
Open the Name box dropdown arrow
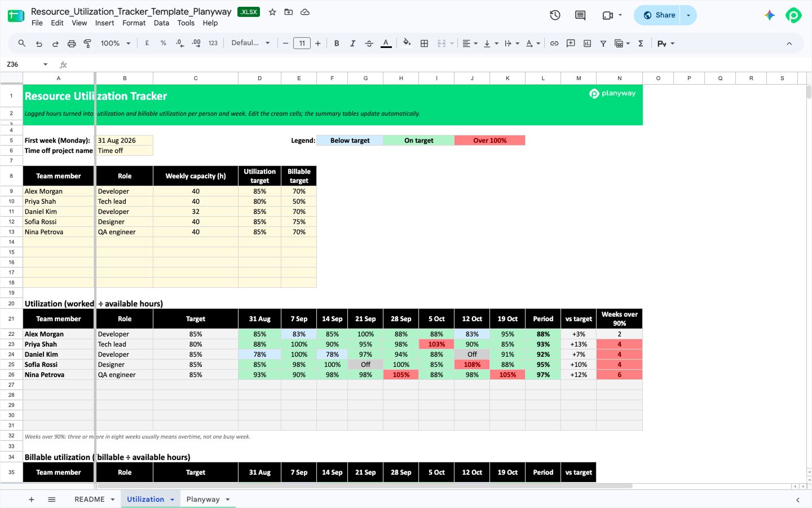coord(46,64)
